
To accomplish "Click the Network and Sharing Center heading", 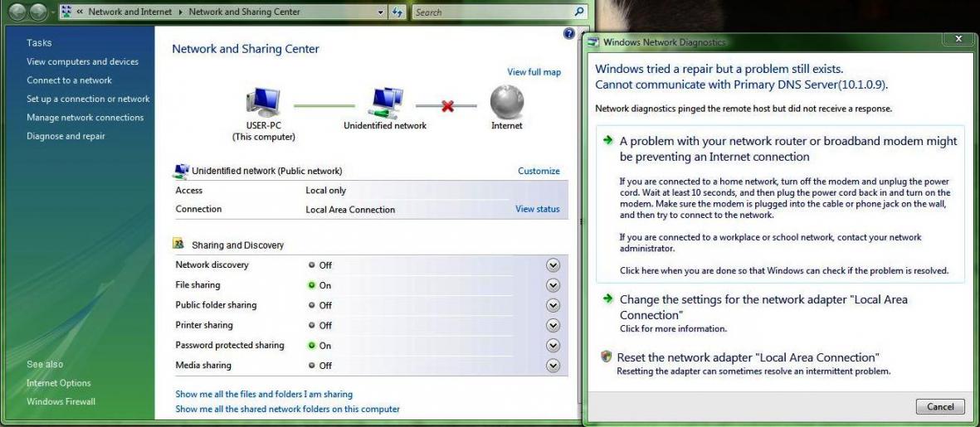I will coord(246,49).
